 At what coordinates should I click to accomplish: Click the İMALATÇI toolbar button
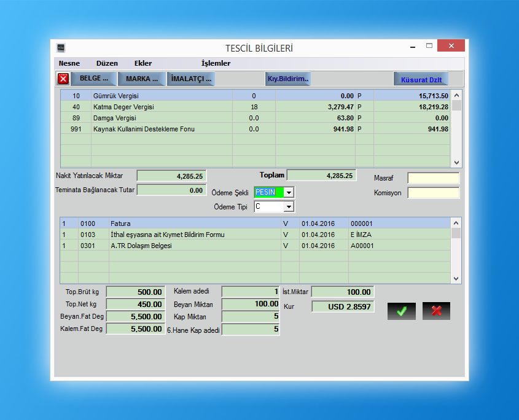191,79
